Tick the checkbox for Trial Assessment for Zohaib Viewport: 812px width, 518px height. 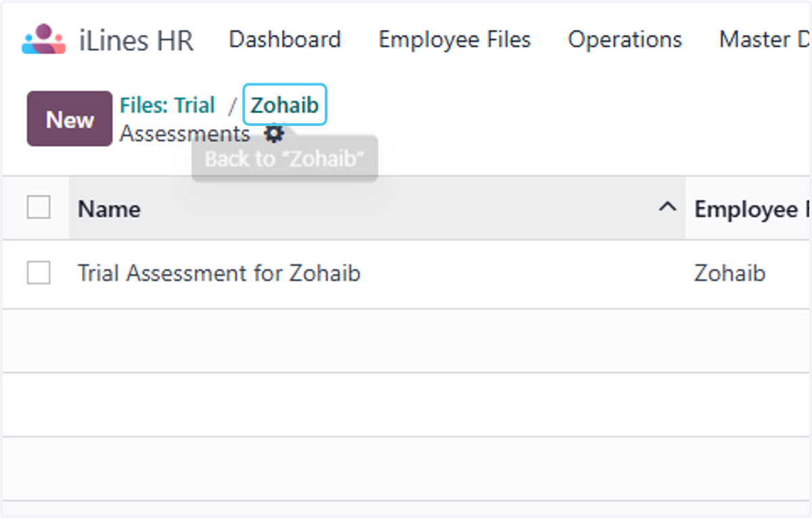(x=39, y=273)
